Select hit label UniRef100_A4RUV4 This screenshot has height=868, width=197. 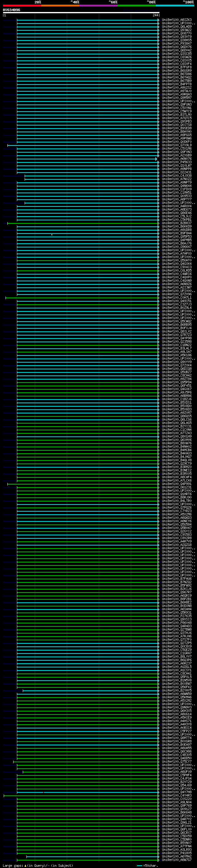[177, 206]
